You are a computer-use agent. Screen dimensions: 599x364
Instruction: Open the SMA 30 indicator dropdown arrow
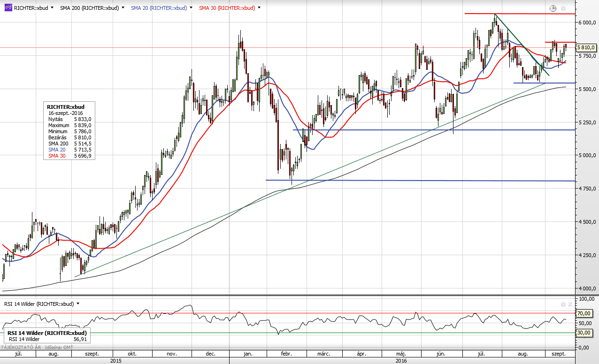coord(259,8)
